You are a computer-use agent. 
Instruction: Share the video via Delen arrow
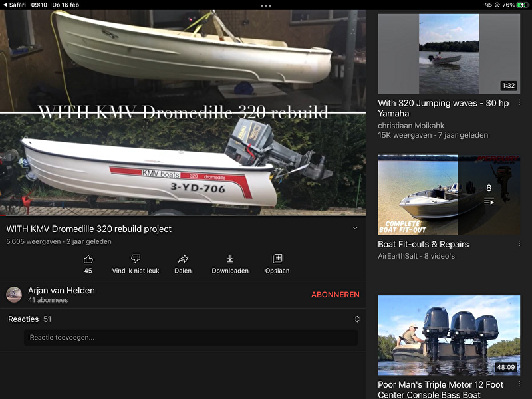[183, 259]
